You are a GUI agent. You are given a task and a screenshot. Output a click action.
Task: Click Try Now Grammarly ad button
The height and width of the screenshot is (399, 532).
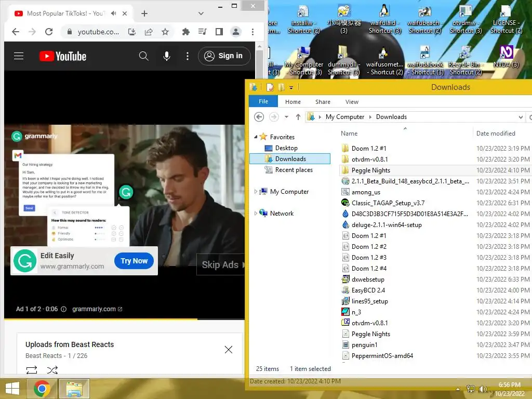134,261
